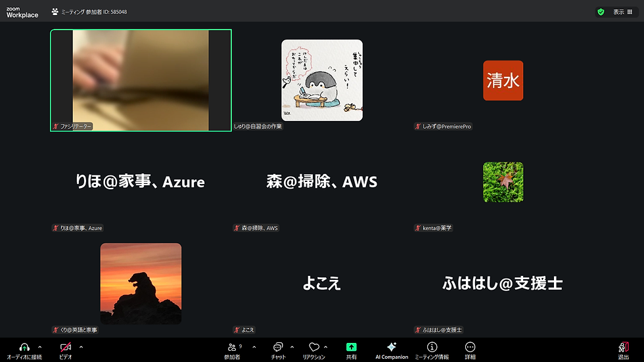Click the maple leaf on moss avatar
The height and width of the screenshot is (362, 644).
(503, 182)
